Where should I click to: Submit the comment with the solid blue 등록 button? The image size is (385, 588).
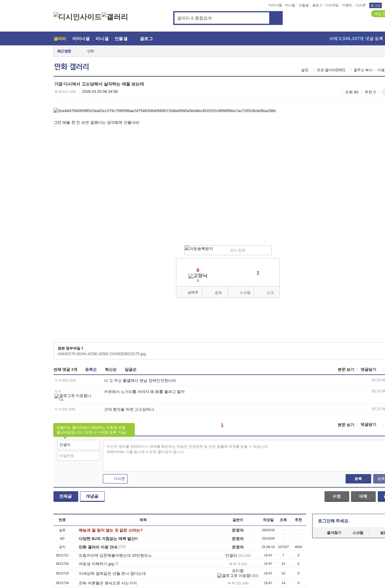[358, 479]
